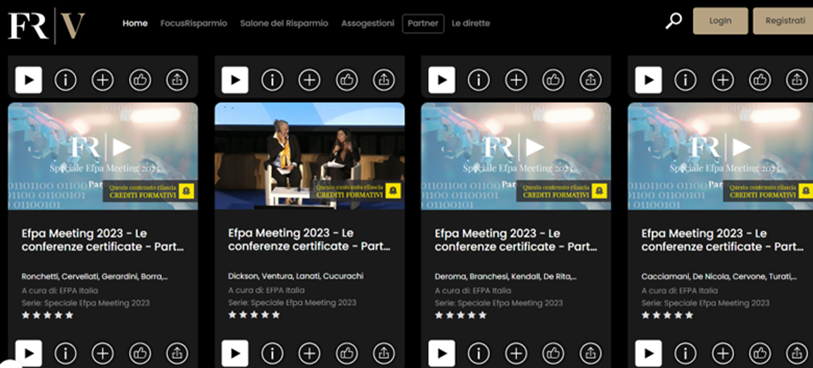Click play button directly above the Cacciamani thumbnail
Image resolution: width=813 pixels, height=368 pixels.
point(648,80)
